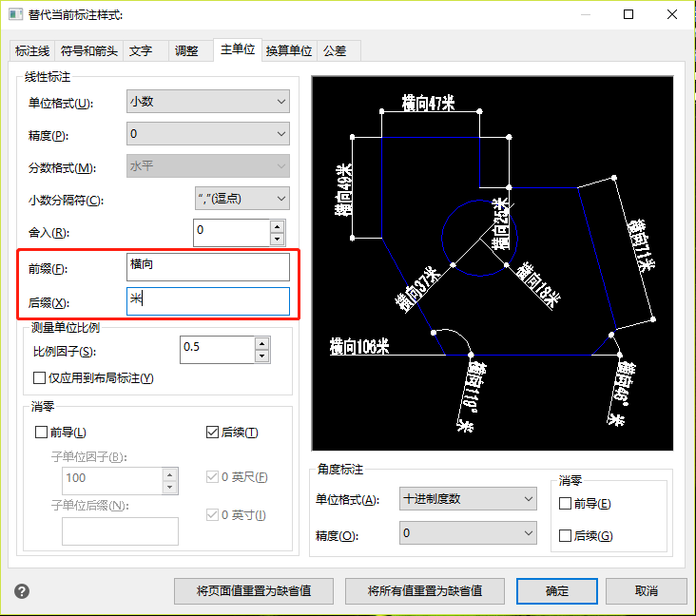Cancel the dialog with 取消
The height and width of the screenshot is (616, 696).
646,591
